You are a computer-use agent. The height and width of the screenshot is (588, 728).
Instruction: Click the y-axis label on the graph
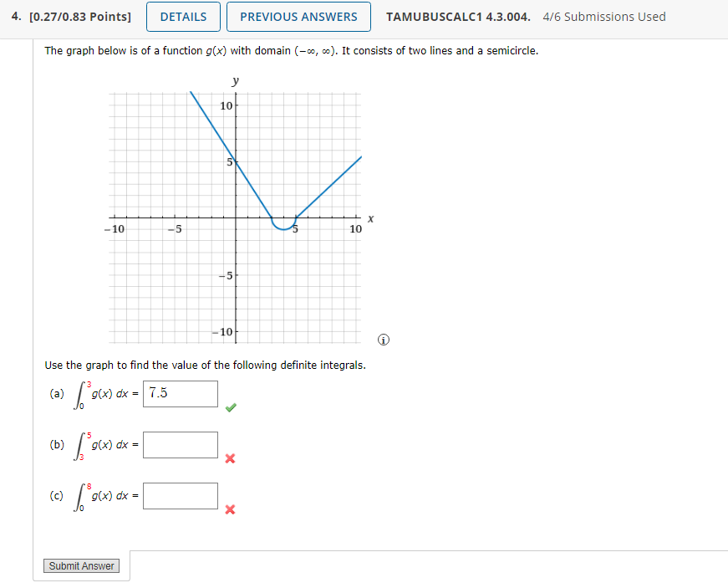(234, 80)
